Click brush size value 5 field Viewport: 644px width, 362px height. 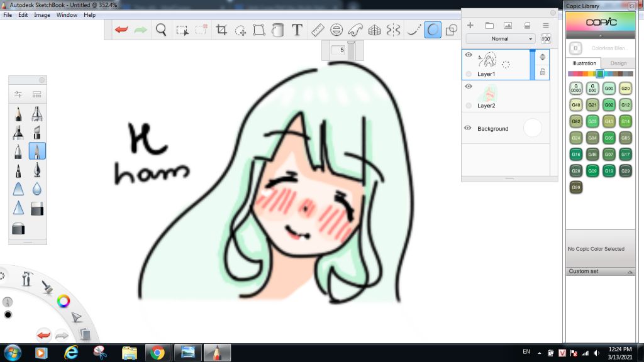click(x=338, y=50)
